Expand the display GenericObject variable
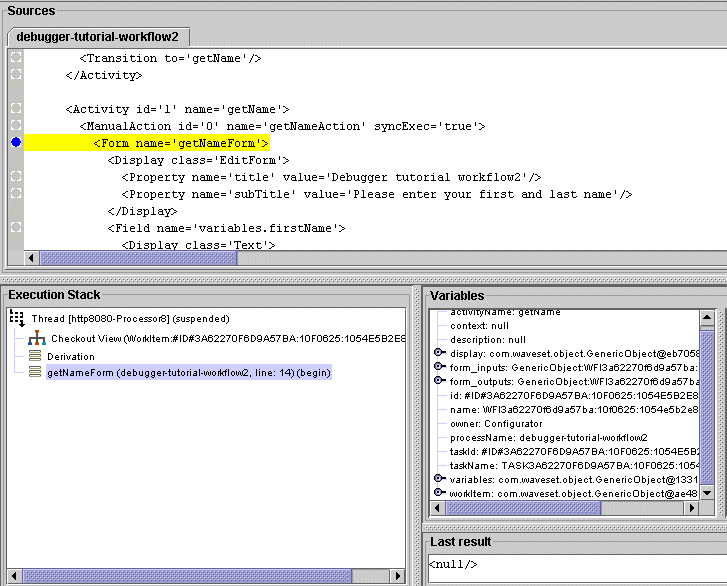The image size is (727, 586). pyautogui.click(x=440, y=353)
